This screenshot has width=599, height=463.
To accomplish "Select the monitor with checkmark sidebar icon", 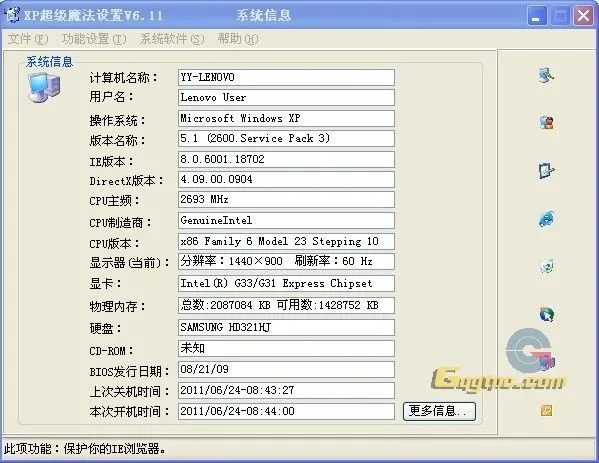I will click(546, 171).
